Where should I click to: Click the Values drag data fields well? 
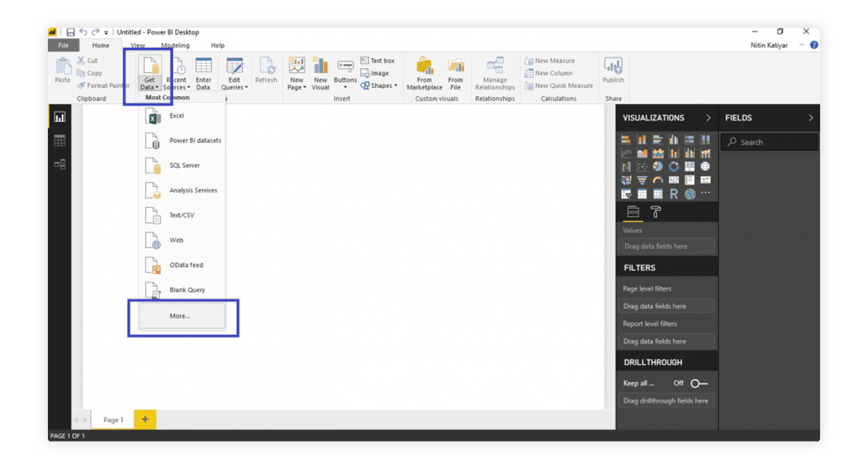coord(666,246)
